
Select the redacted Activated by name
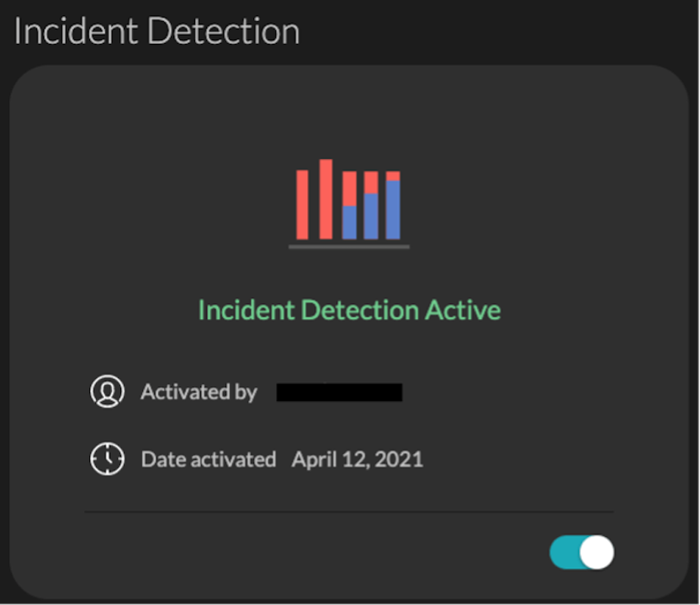tap(339, 392)
